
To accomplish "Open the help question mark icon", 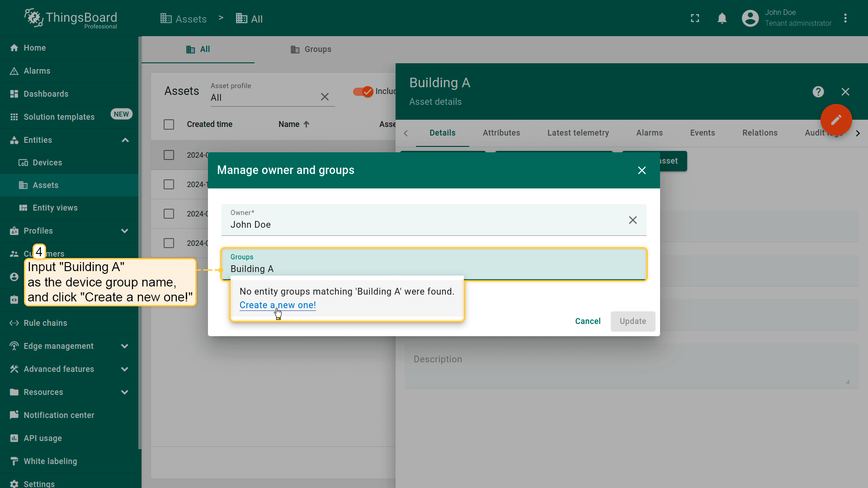I will pyautogui.click(x=818, y=92).
